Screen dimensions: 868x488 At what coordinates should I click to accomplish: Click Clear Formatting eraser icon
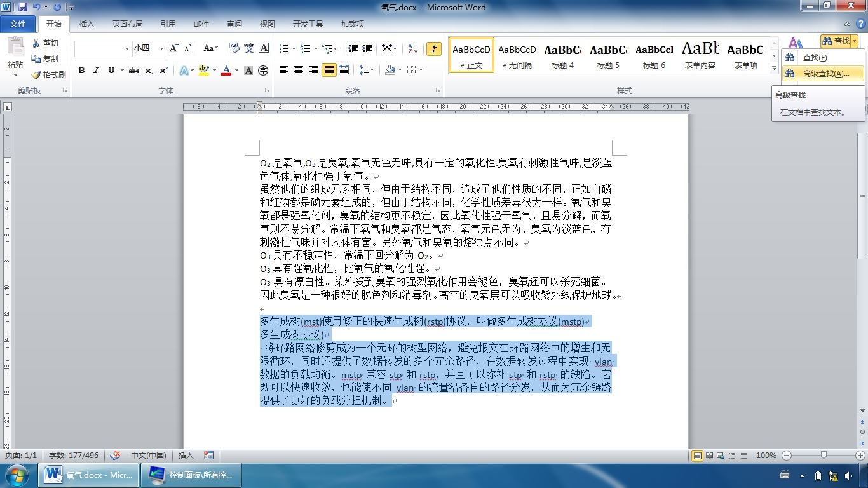[x=234, y=48]
